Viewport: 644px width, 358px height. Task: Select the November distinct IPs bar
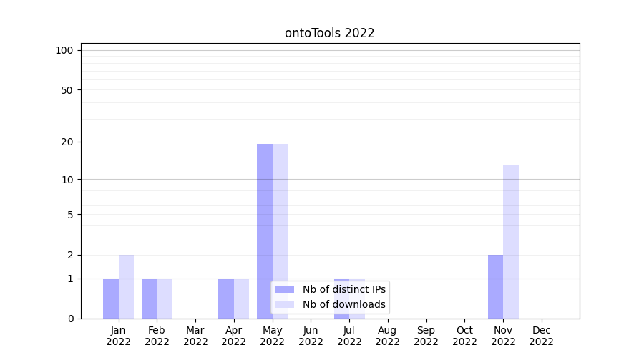click(495, 286)
